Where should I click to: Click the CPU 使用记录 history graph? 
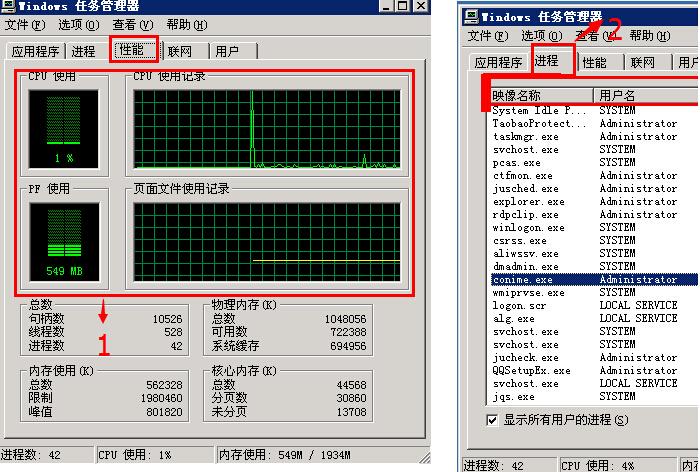[267, 129]
